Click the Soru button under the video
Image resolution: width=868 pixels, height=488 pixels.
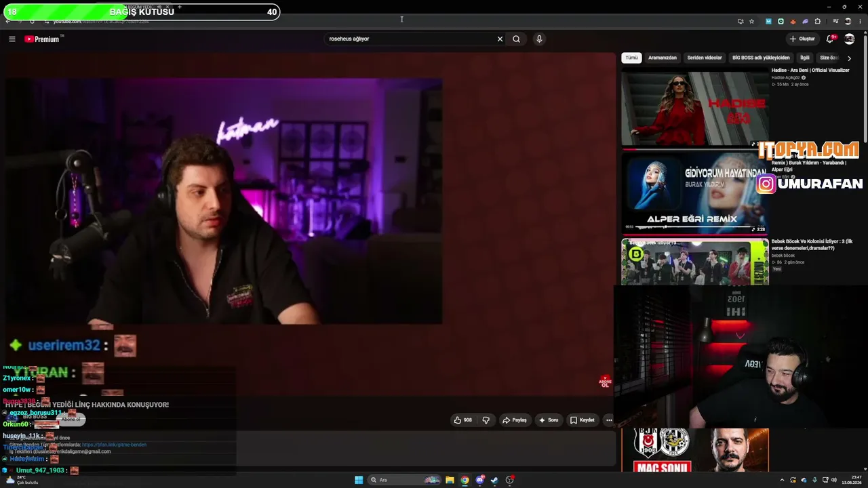tap(549, 420)
